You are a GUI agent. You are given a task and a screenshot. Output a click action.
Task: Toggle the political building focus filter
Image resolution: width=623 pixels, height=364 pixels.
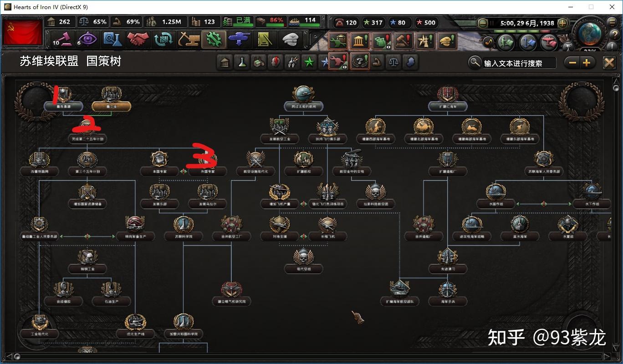225,62
